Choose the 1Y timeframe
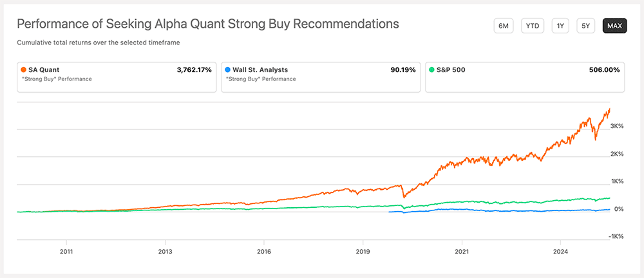Image resolution: width=644 pixels, height=278 pixels. 561,26
